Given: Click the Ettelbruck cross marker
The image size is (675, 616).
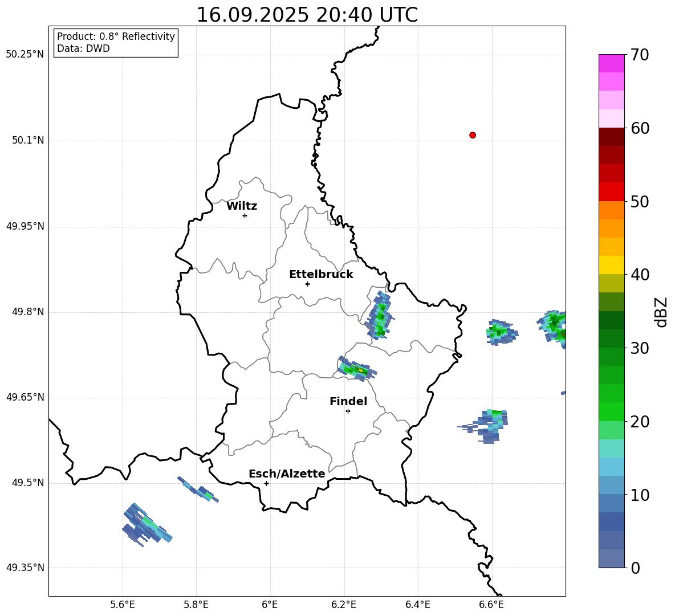Looking at the screenshot, I should click(x=307, y=284).
